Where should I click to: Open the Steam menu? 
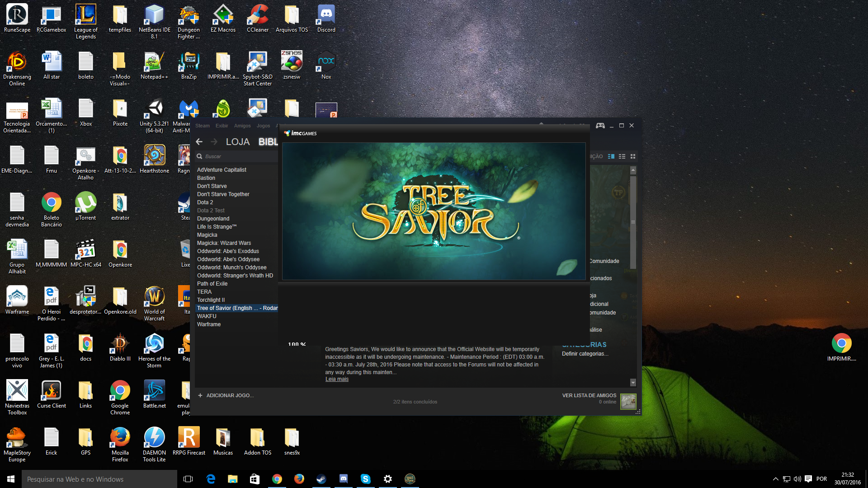(x=202, y=126)
